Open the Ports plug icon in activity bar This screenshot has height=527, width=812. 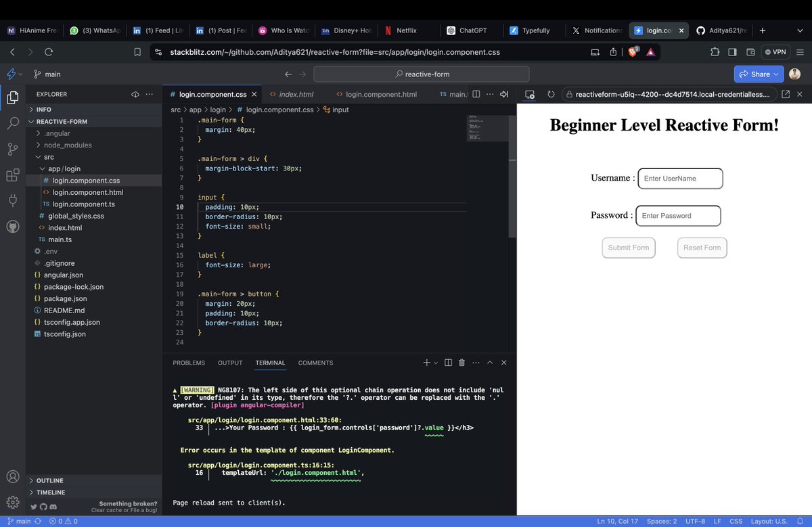[13, 200]
